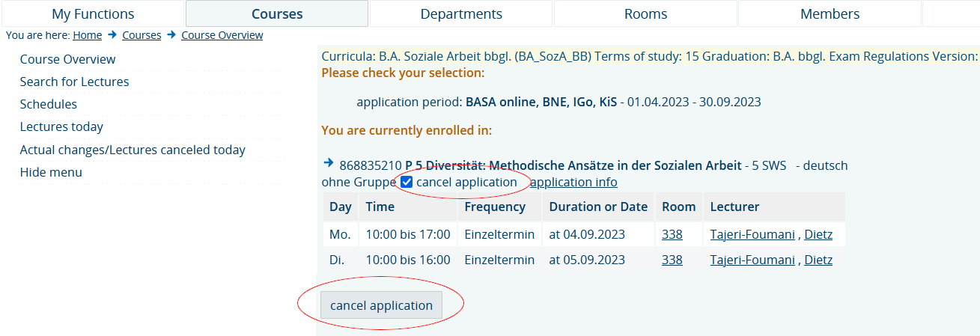The height and width of the screenshot is (336, 980).
Task: Open the Departments tab
Action: 461,13
